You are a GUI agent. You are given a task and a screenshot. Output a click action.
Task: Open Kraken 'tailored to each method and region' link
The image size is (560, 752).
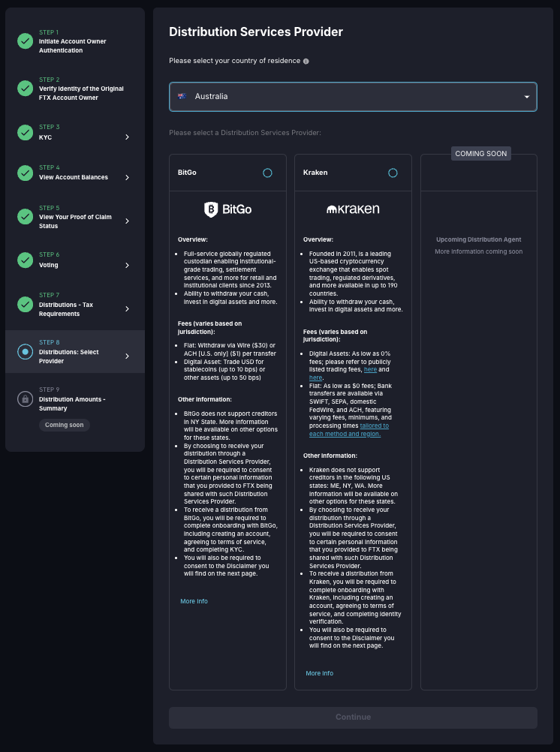(x=348, y=429)
